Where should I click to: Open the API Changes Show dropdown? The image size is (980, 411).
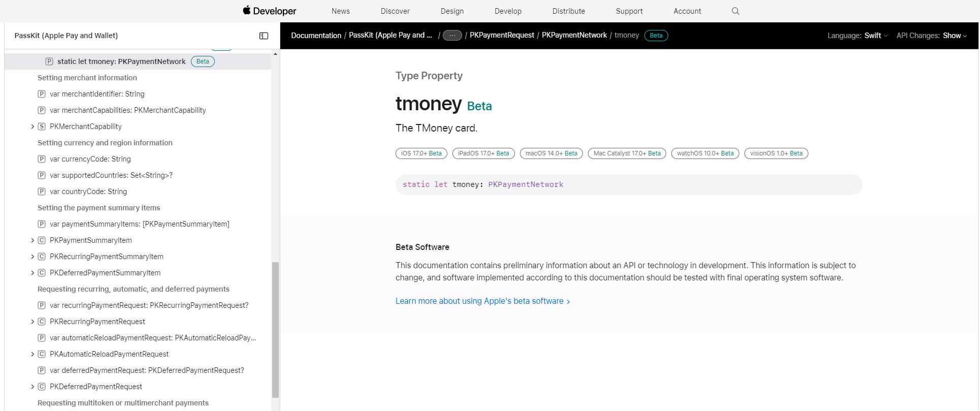pos(955,36)
